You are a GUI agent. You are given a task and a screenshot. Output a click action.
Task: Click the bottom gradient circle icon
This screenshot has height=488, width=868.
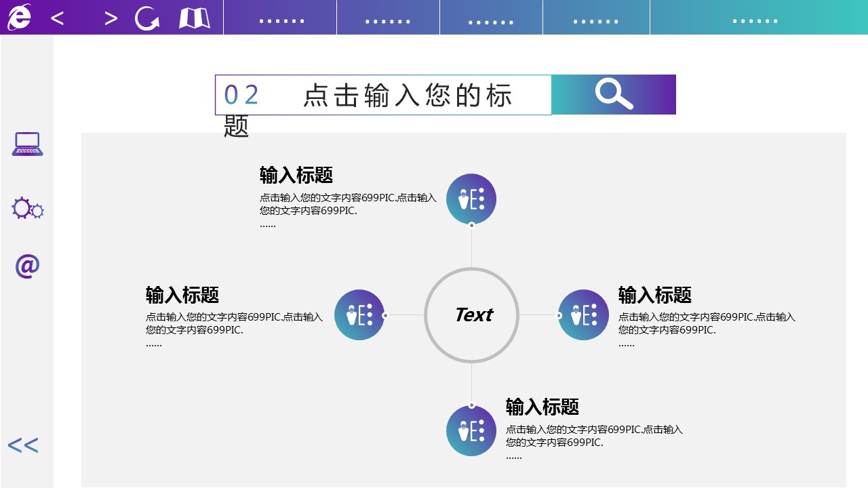coord(471,430)
